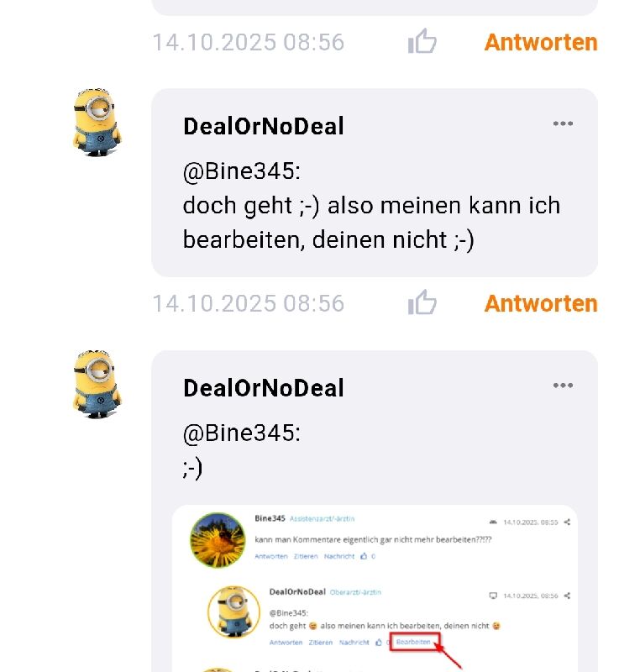Click minion avatar inside the embedded screenshot
619x672 pixels.
coord(233,612)
